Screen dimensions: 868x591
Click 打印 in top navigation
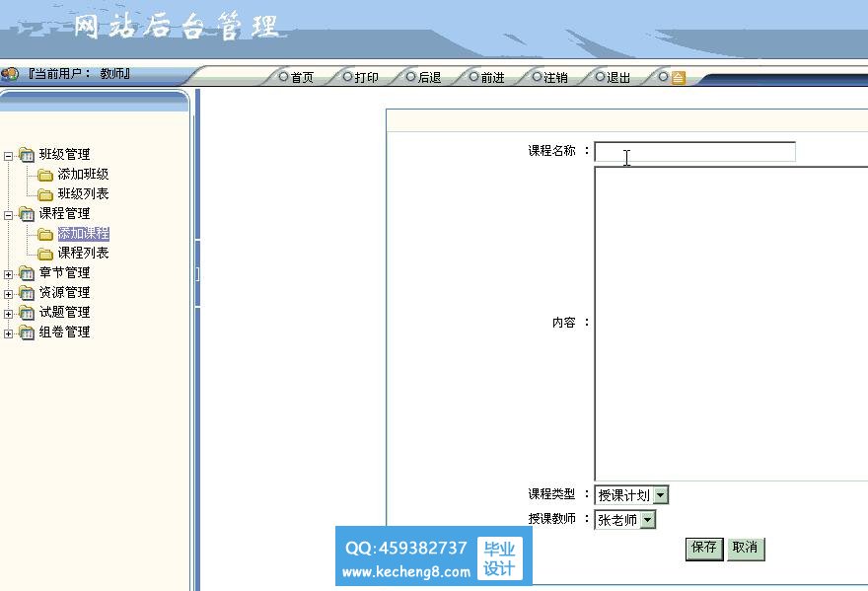(x=367, y=78)
